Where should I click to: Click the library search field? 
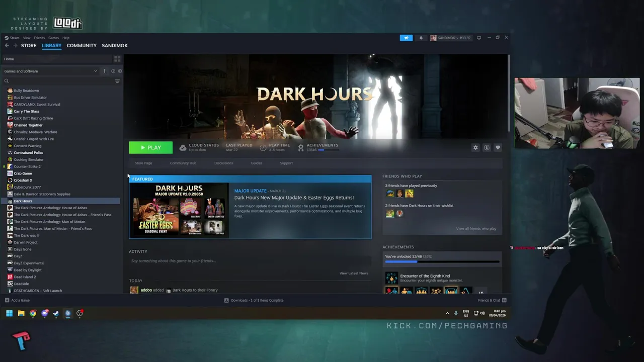60,81
